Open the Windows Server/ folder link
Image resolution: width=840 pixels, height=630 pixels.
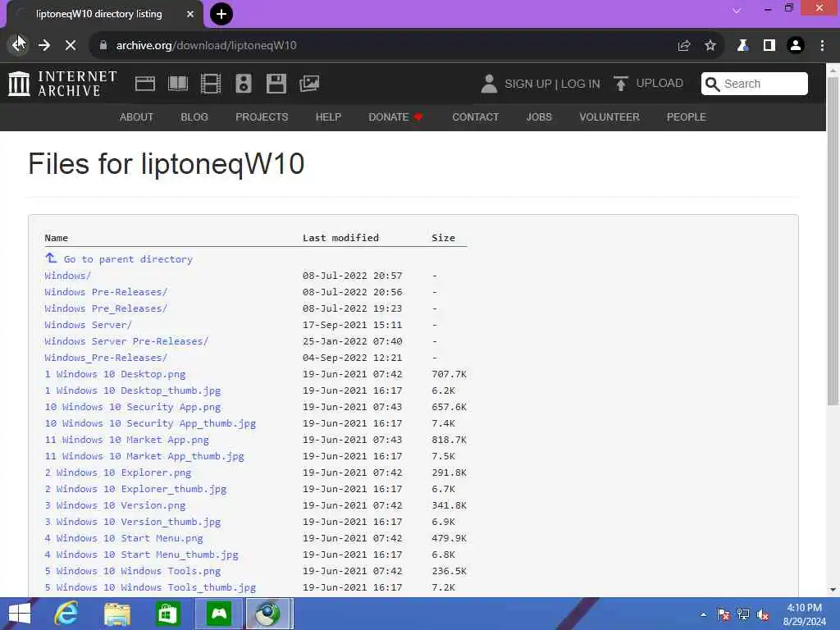click(x=89, y=325)
